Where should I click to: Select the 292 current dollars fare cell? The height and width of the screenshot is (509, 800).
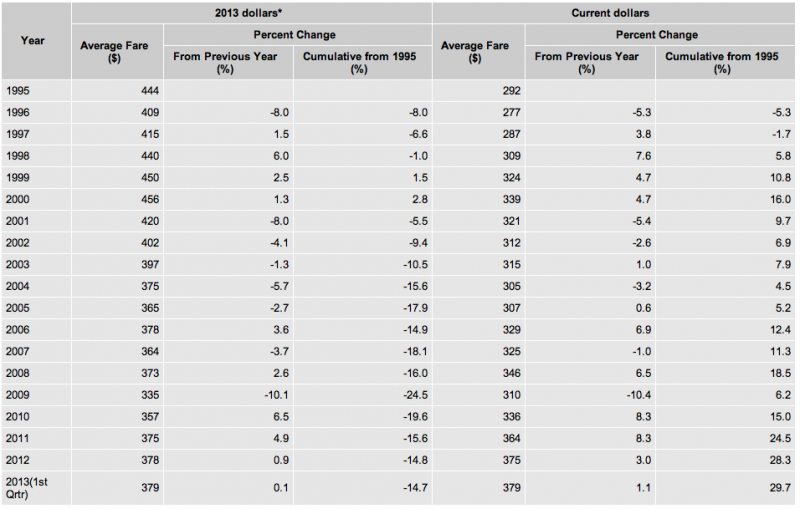(x=479, y=91)
